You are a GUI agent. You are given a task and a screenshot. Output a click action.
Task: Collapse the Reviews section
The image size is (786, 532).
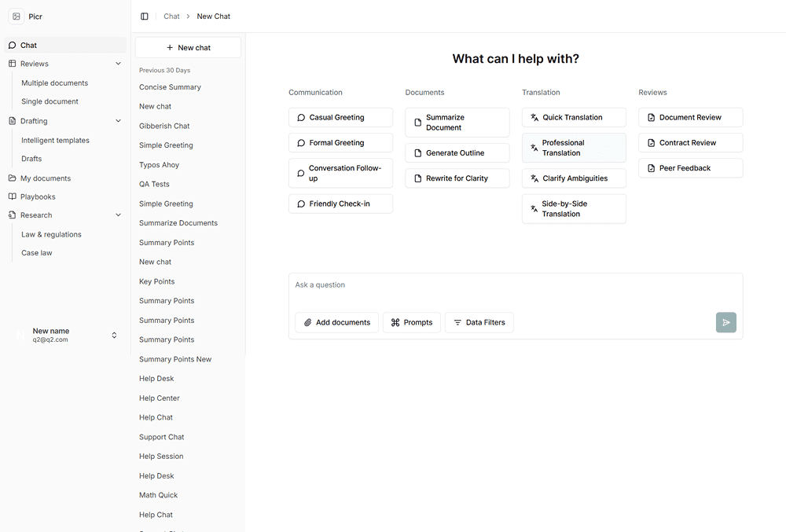pos(119,64)
